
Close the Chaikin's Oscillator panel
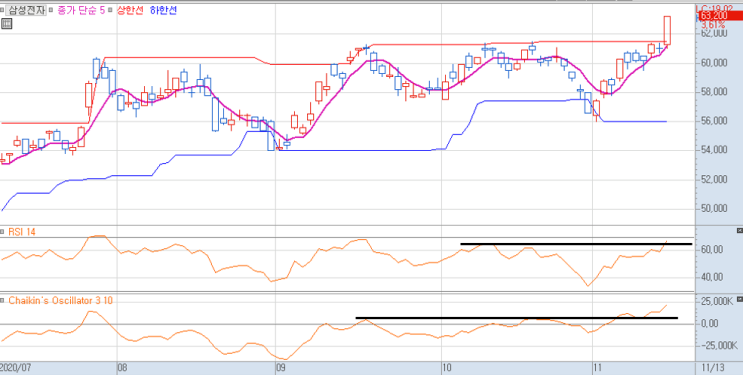click(740, 299)
